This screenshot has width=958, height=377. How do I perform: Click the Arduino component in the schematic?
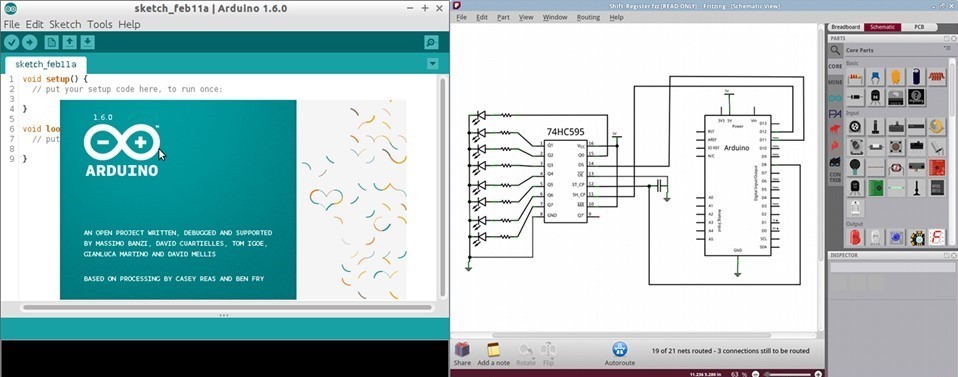click(737, 185)
